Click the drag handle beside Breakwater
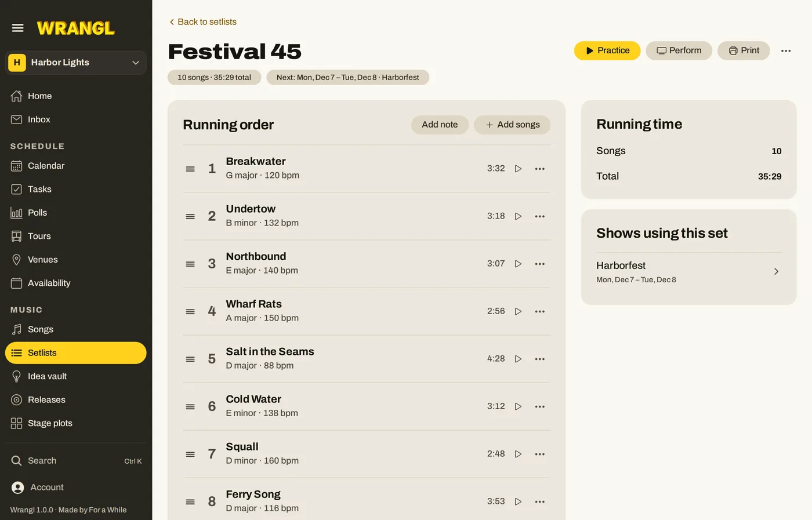812x520 pixels. 190,169
